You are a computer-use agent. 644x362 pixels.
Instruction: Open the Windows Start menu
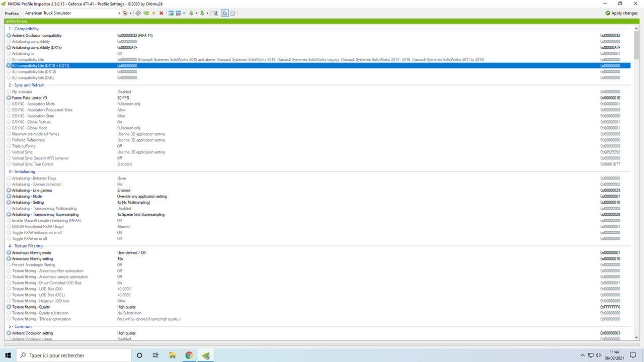point(8,355)
